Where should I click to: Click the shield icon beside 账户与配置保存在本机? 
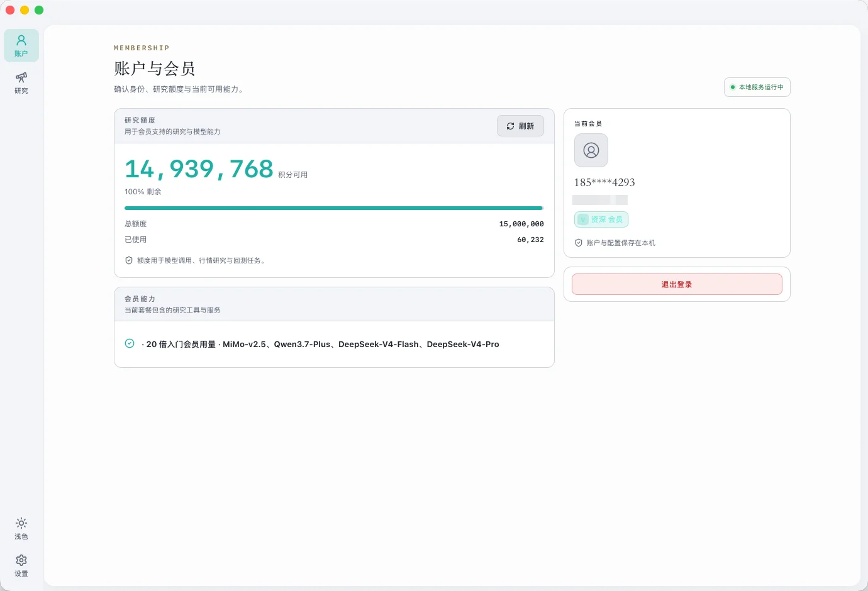click(579, 243)
